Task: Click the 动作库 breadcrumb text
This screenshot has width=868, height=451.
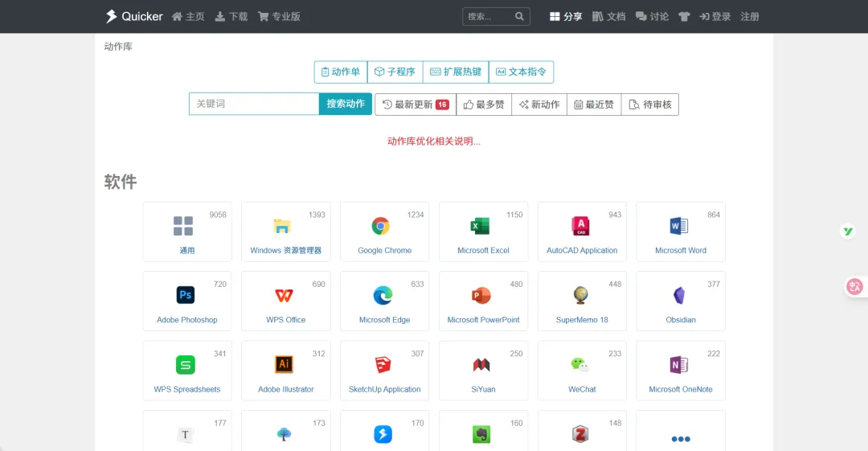Action: click(x=118, y=47)
